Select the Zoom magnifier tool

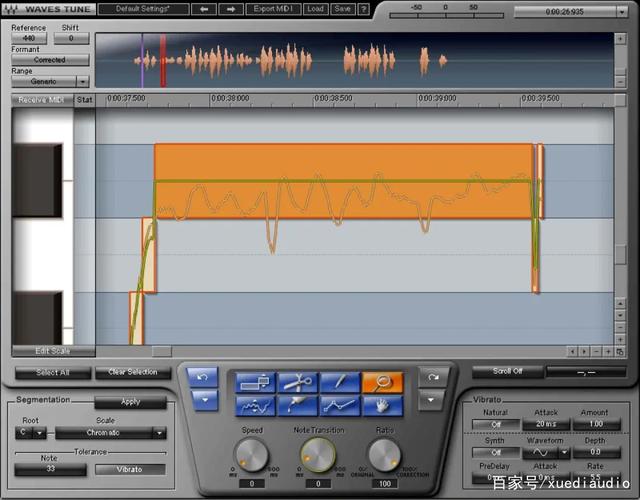382,382
